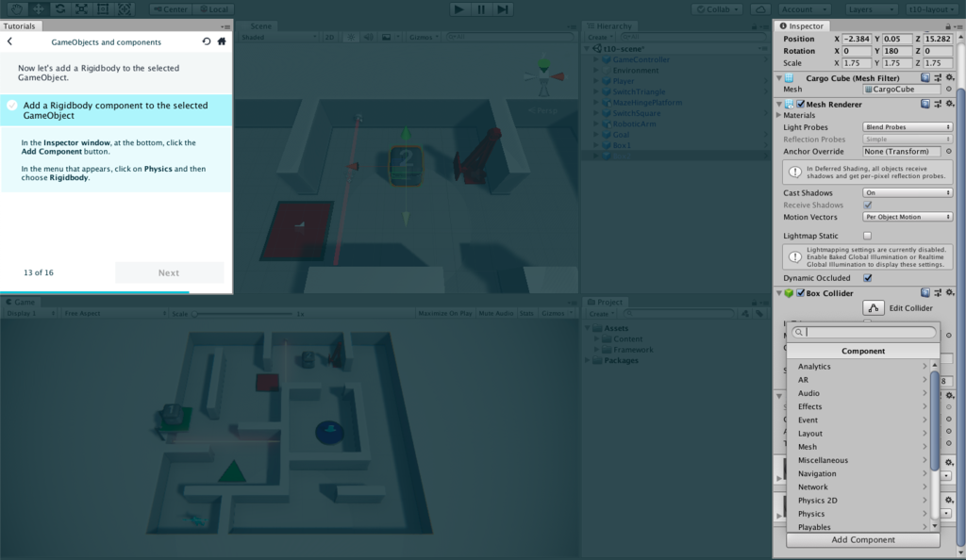This screenshot has width=966, height=560.
Task: Return to the tutorials home screen
Action: (222, 41)
